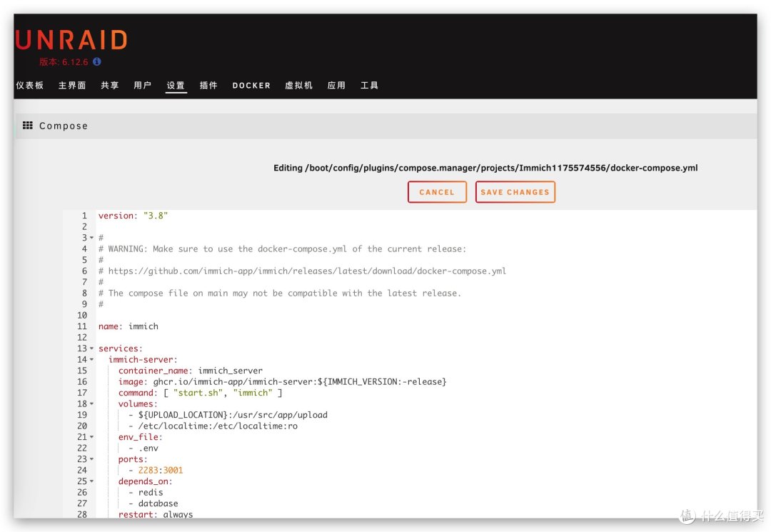The width and height of the screenshot is (771, 532).
Task: Collapse the depends_on block
Action: click(x=91, y=481)
